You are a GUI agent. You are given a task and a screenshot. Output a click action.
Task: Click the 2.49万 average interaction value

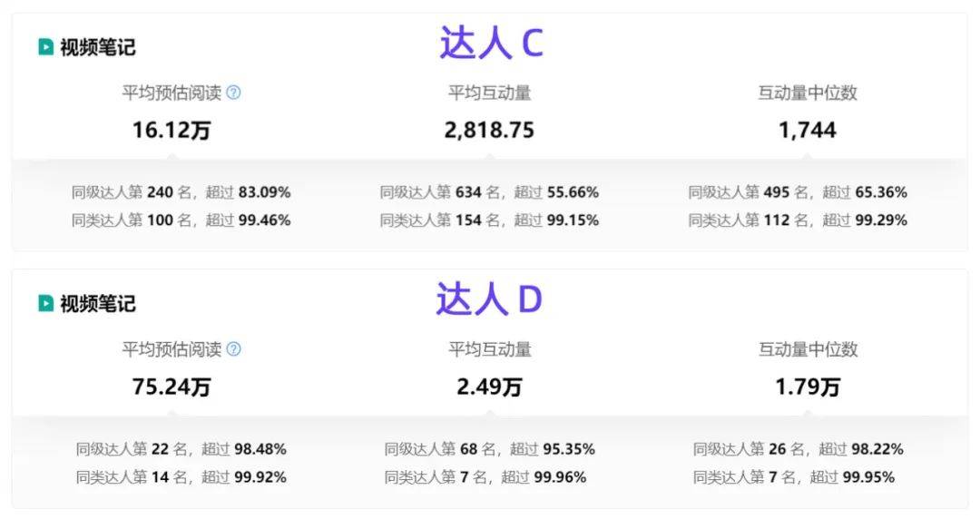pyautogui.click(x=489, y=387)
